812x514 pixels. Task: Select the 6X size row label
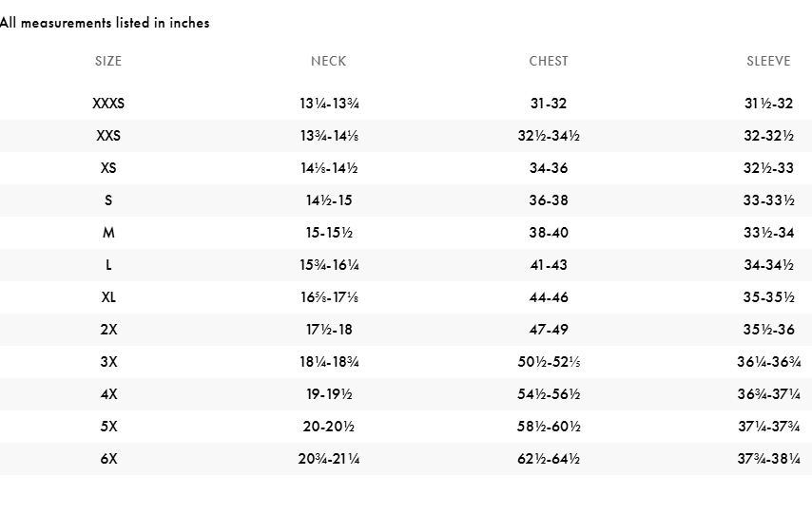(108, 459)
